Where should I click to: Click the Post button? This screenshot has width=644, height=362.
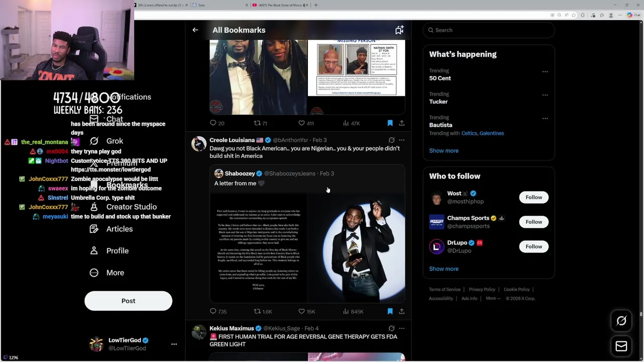[x=128, y=301]
